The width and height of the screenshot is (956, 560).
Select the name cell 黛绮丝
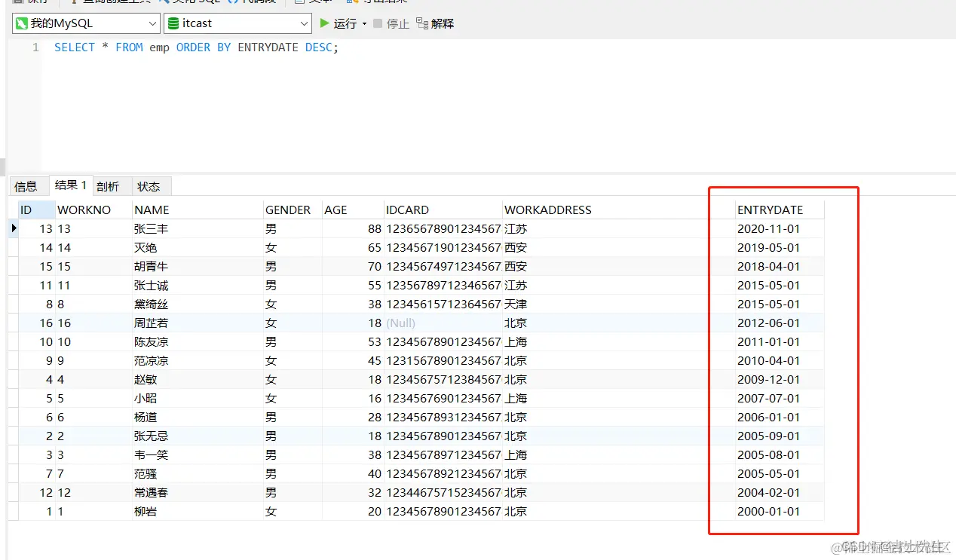tap(198, 304)
